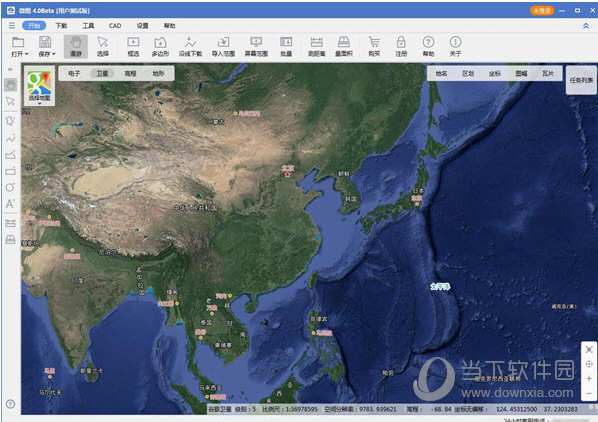The height and width of the screenshot is (422, 598).
Task: Expand the left sidebar top handle
Action: [x=10, y=69]
